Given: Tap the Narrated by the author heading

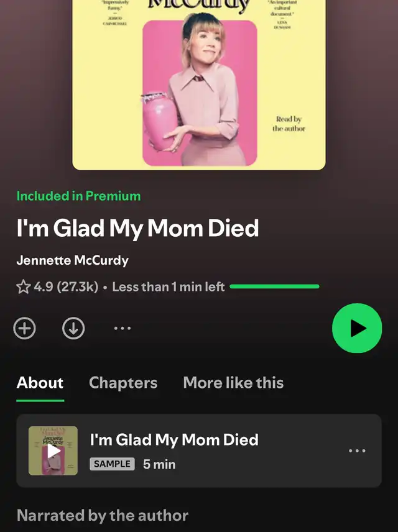Looking at the screenshot, I should coord(102,515).
